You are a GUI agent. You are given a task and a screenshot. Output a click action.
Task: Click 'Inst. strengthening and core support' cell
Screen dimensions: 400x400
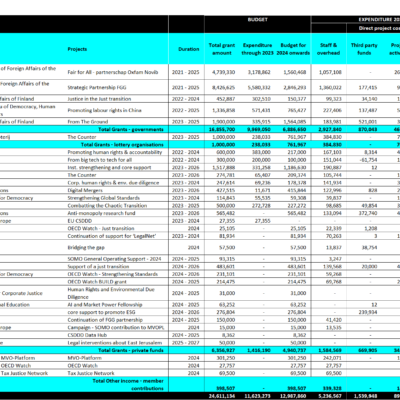pos(109,167)
